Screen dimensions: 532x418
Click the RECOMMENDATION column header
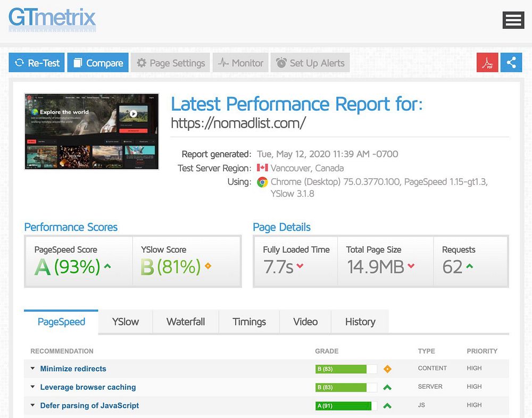pyautogui.click(x=62, y=351)
